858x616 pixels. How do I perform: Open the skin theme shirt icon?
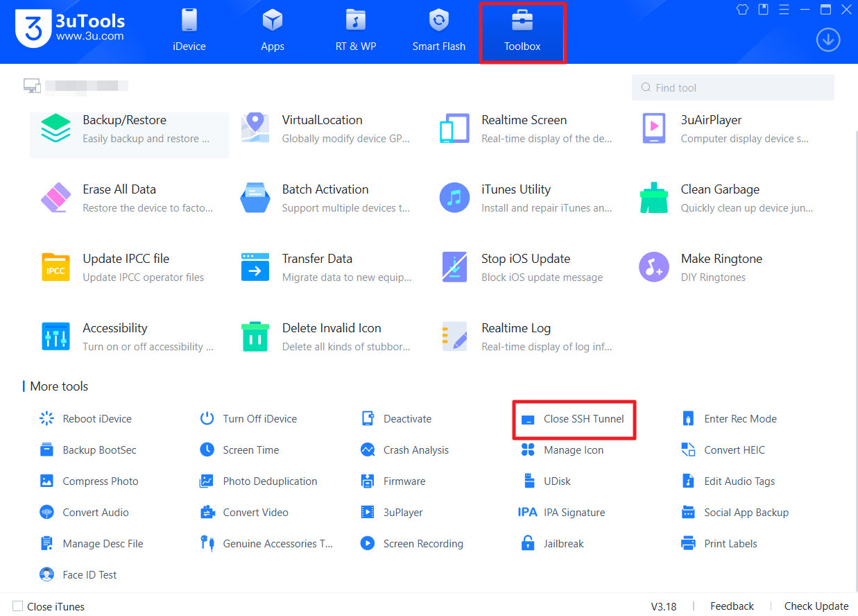743,9
